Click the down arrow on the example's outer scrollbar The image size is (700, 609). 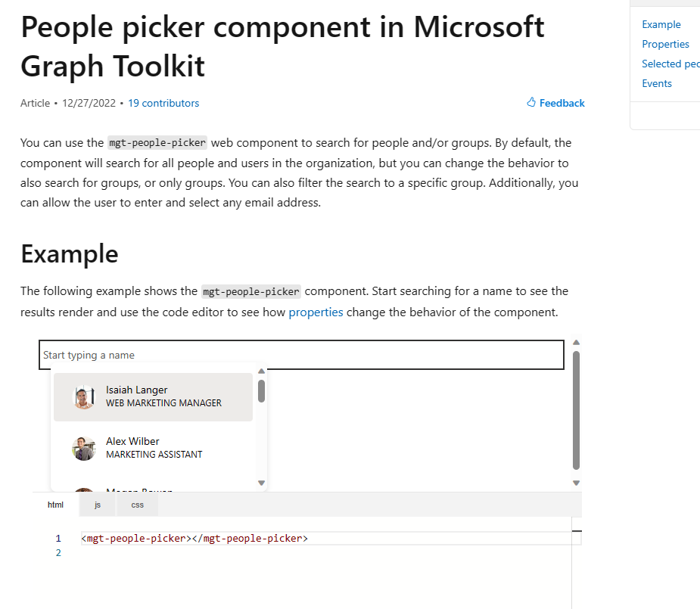tap(576, 482)
